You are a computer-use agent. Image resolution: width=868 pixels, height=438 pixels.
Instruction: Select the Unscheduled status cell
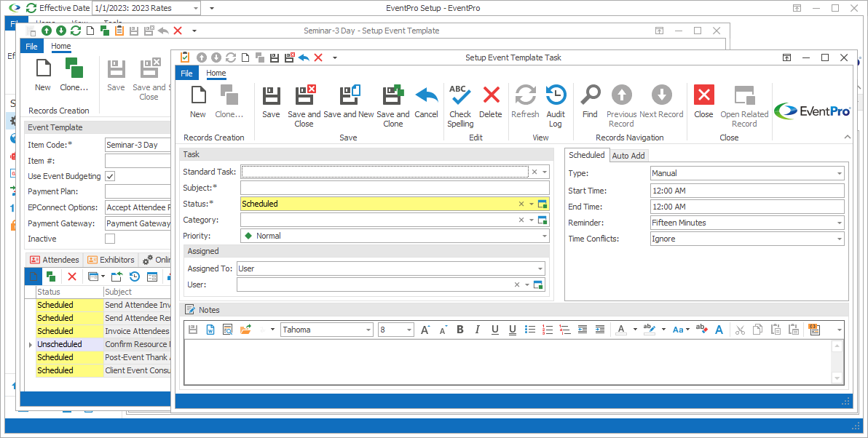(69, 345)
